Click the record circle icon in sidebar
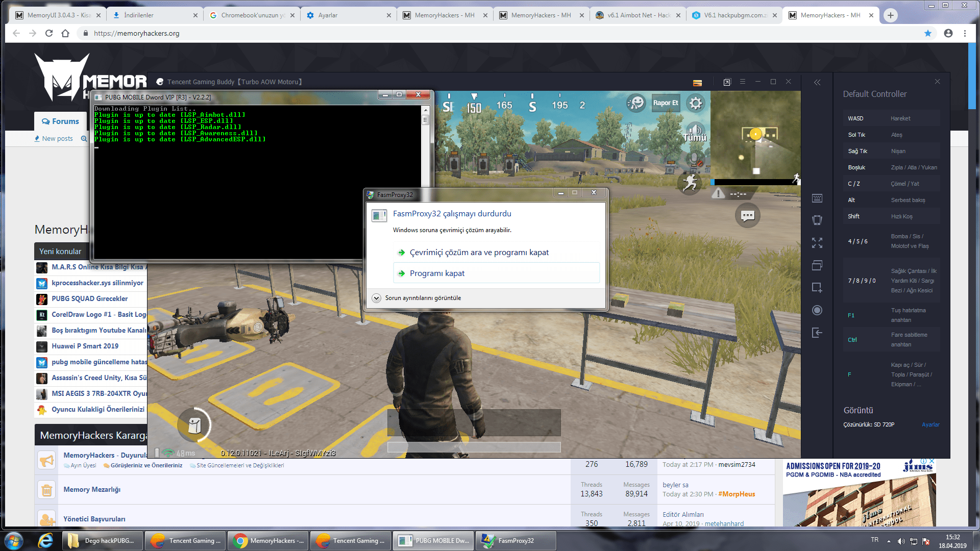 click(x=817, y=310)
